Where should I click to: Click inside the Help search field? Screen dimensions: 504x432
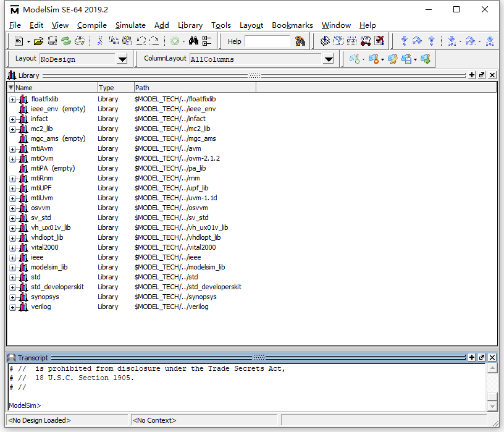pos(267,41)
